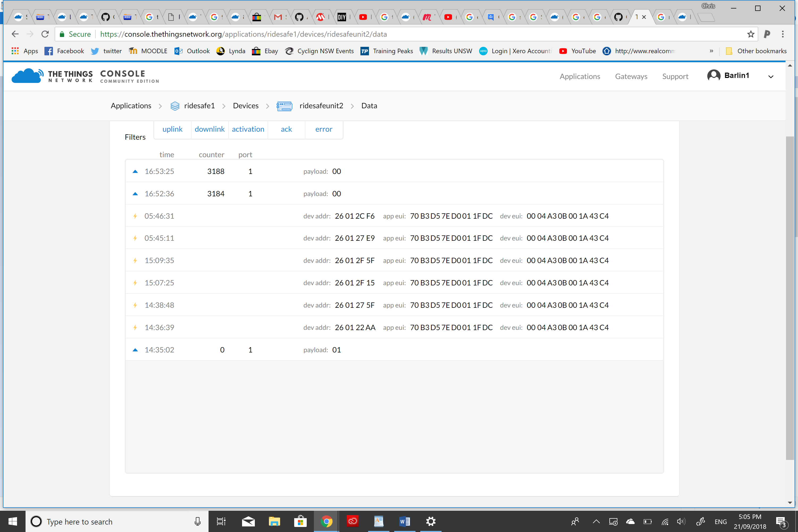The height and width of the screenshot is (532, 798).
Task: Click The Things Network cloud logo
Action: click(27, 75)
